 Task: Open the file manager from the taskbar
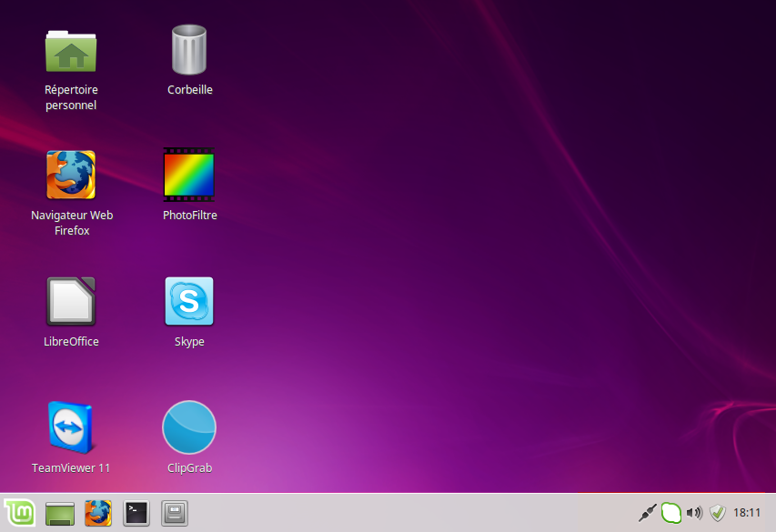pos(173,513)
